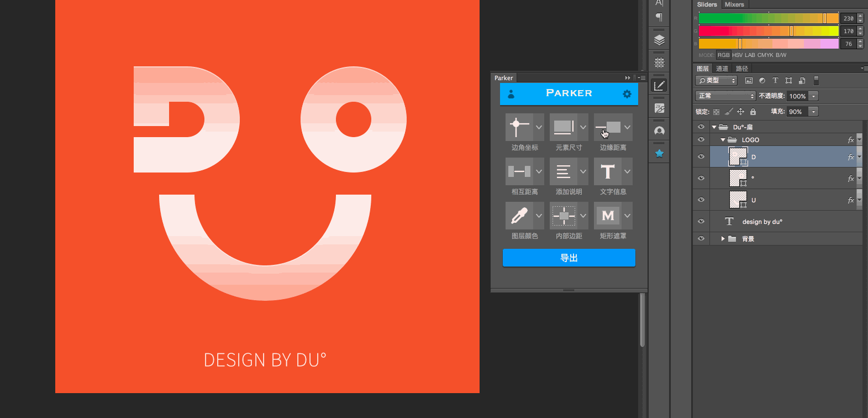Switch to the 路径 paths tab
The height and width of the screenshot is (418, 868).
click(x=742, y=69)
